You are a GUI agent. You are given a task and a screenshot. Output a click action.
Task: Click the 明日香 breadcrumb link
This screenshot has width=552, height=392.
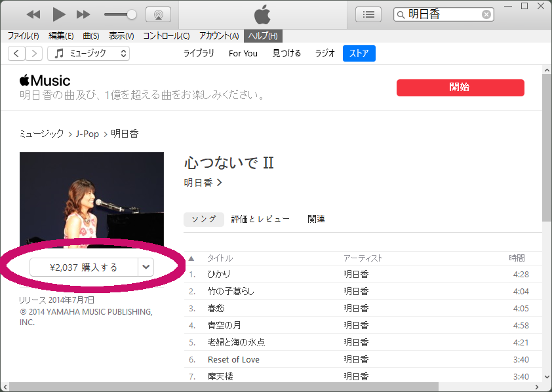(125, 134)
